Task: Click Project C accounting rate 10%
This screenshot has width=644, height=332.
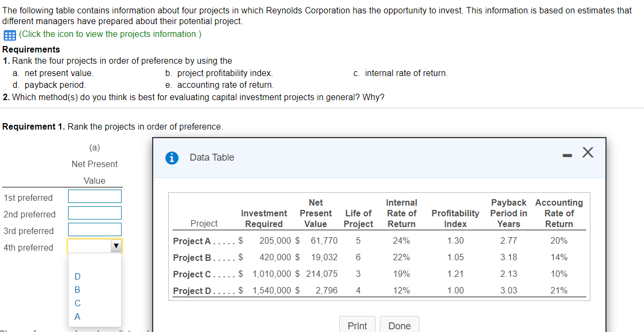Action: click(x=559, y=274)
